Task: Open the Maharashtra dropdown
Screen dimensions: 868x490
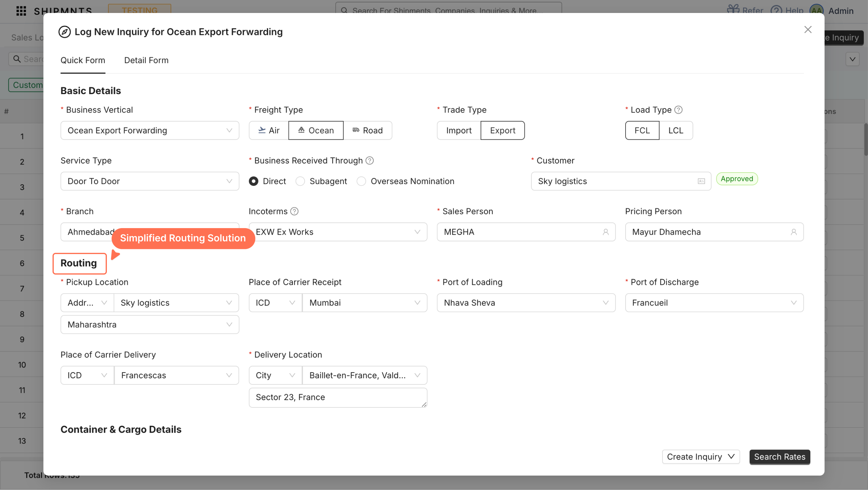Action: 150,325
